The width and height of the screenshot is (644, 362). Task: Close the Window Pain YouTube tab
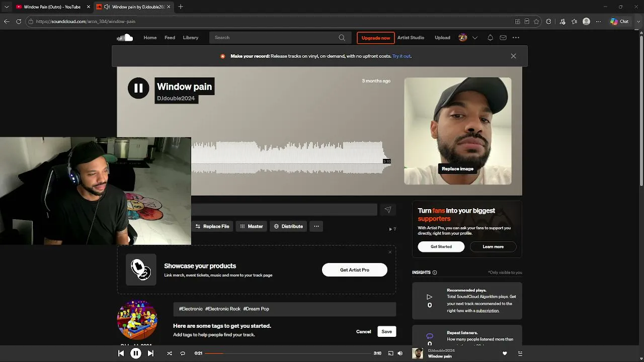pyautogui.click(x=89, y=7)
